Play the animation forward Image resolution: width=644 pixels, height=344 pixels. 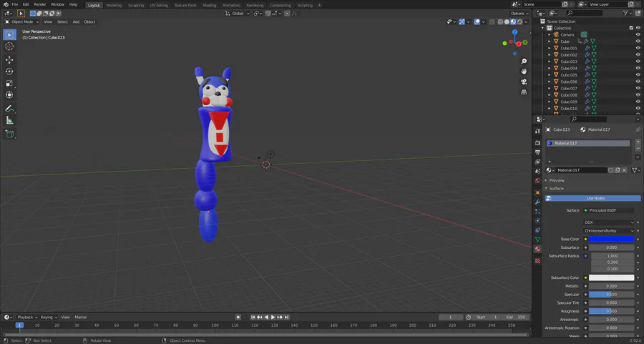click(x=273, y=318)
